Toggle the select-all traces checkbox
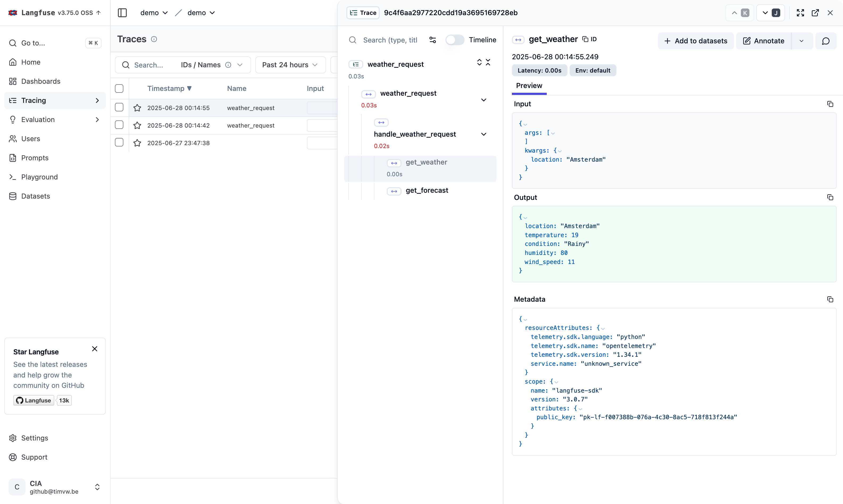This screenshot has height=504, width=843. [119, 89]
